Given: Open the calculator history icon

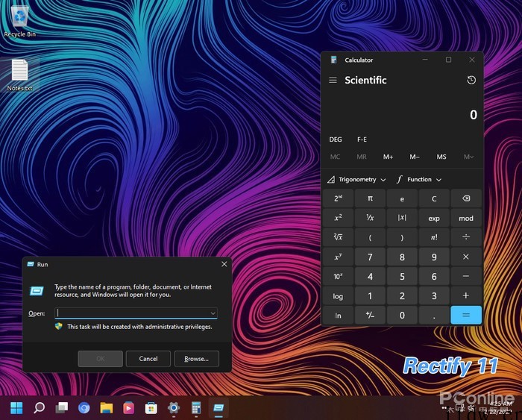Looking at the screenshot, I should click(471, 80).
